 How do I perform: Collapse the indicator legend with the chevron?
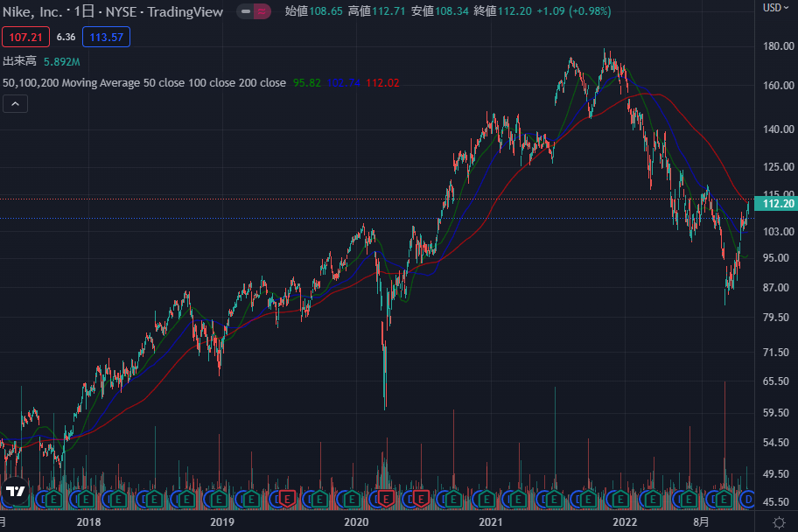point(15,104)
